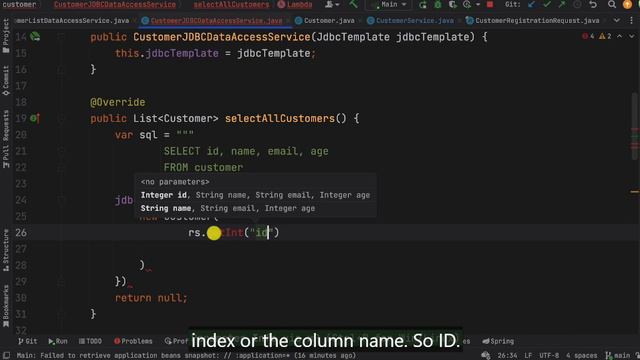The width and height of the screenshot is (640, 360).
Task: Click the failed beans snapshot status message
Action: point(186,356)
